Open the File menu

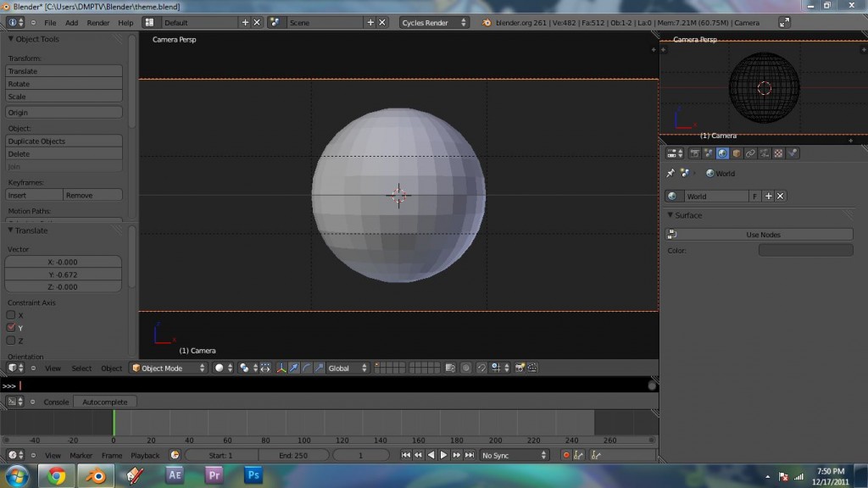click(x=50, y=23)
